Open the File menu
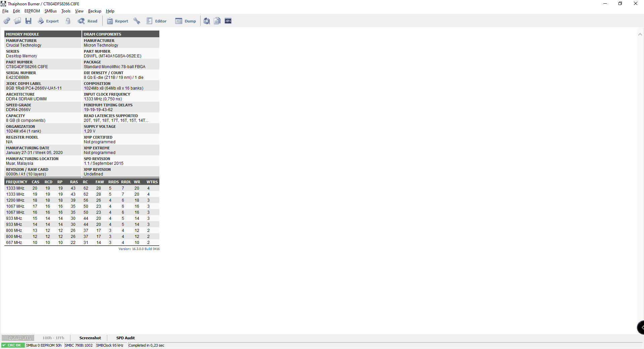 [5, 11]
